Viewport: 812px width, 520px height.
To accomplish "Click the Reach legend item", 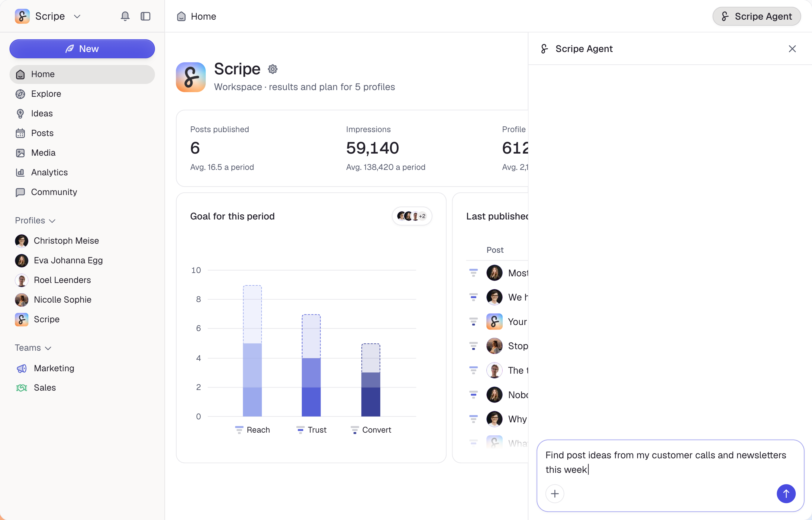I will (x=253, y=430).
